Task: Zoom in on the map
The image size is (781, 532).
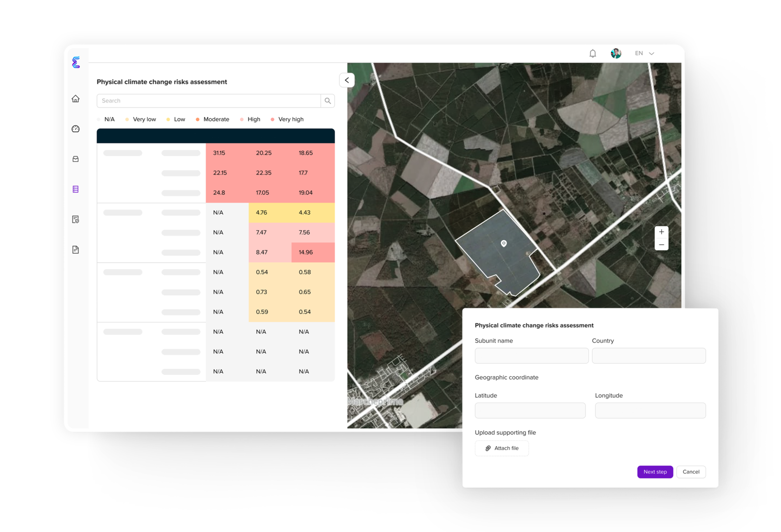Action: (662, 232)
